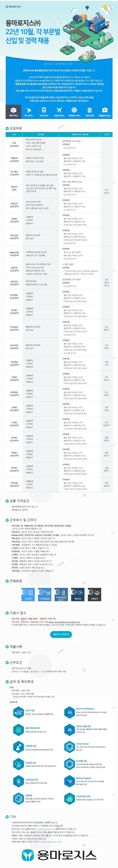The image size is (118, 868).
Task: Click the 용마로지스 logo at top left
Action: click(13, 6)
